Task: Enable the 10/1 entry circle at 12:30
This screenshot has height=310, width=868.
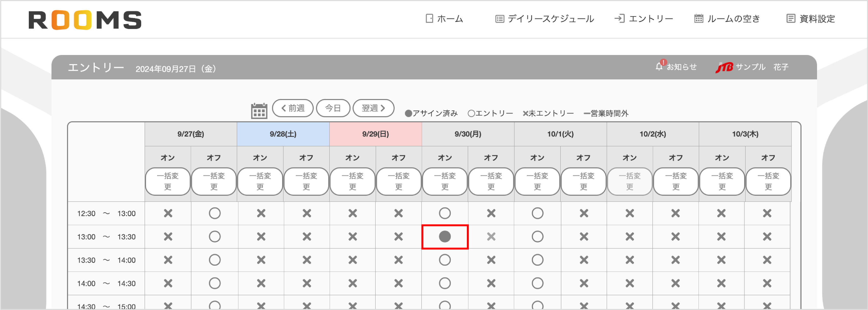Action: point(537,213)
